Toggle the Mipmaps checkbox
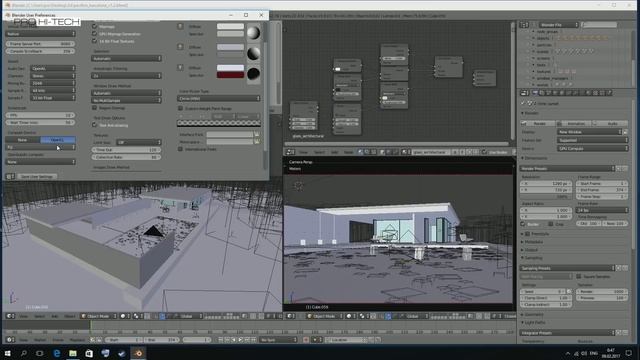640x360 pixels. click(94, 27)
